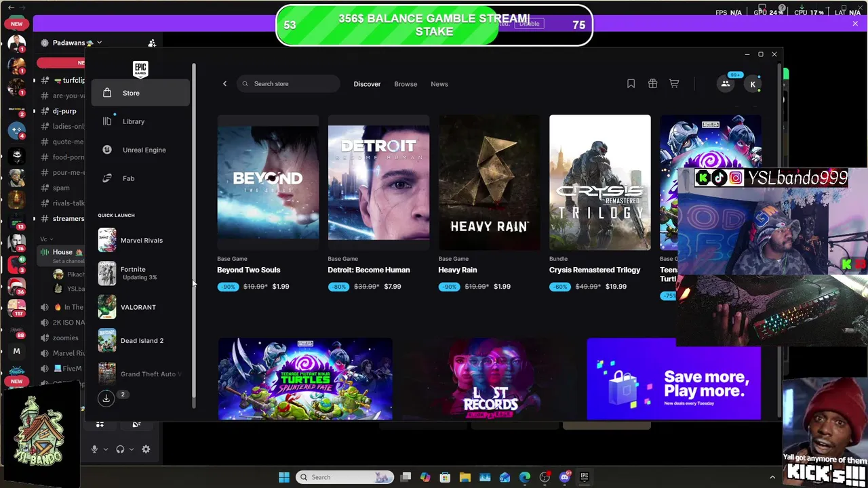Click the Epic sidebar vertical scrollbar
868x488 pixels.
click(x=194, y=235)
